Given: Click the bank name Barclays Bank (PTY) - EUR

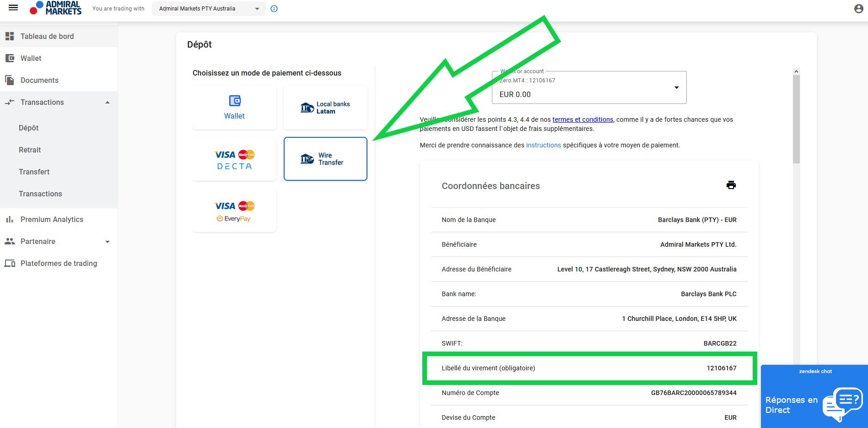Looking at the screenshot, I should click(x=697, y=220).
